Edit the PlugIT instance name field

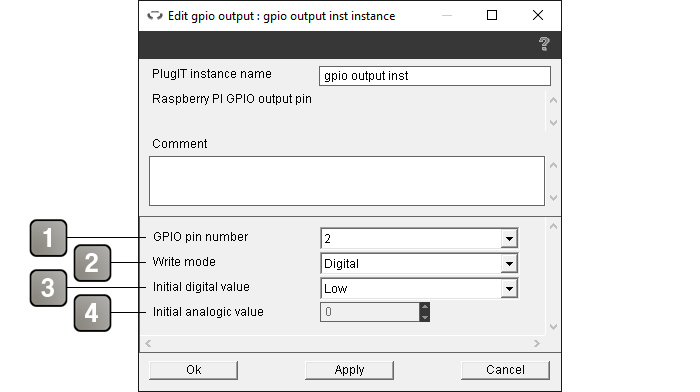tap(435, 76)
